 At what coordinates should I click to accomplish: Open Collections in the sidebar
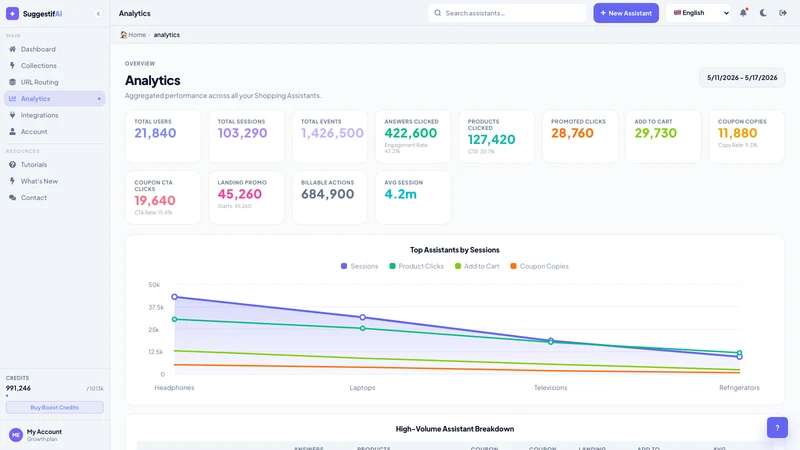[x=55, y=65]
